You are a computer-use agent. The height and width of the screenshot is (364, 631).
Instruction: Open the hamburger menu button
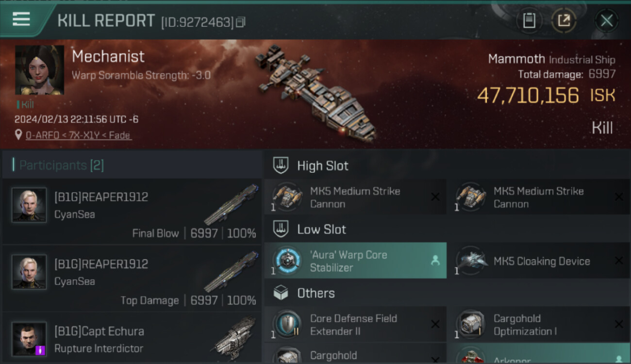coord(21,19)
